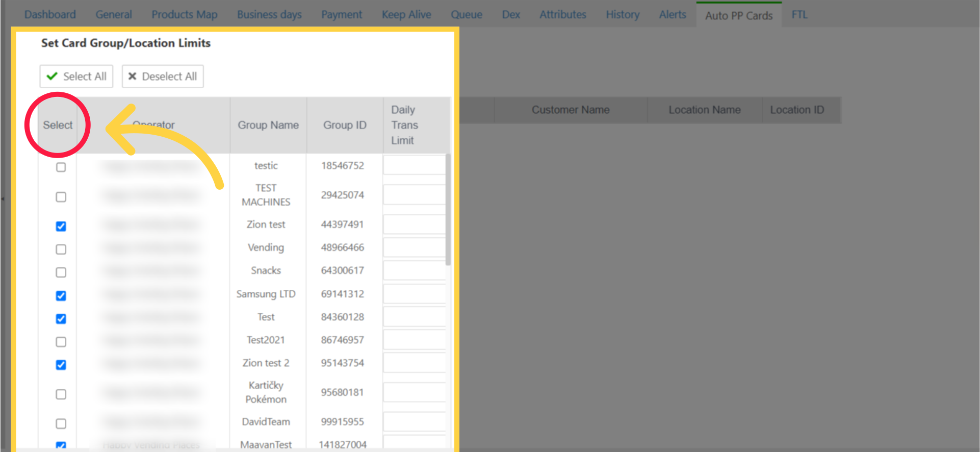Click Daily Trans Limit field for Snacks
980x452 pixels.
414,270
